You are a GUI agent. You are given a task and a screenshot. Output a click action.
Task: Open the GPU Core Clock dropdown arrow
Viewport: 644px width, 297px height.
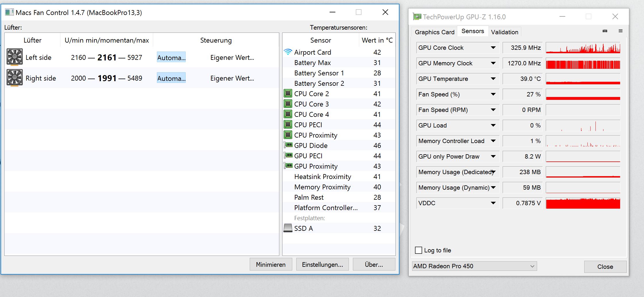tap(493, 48)
